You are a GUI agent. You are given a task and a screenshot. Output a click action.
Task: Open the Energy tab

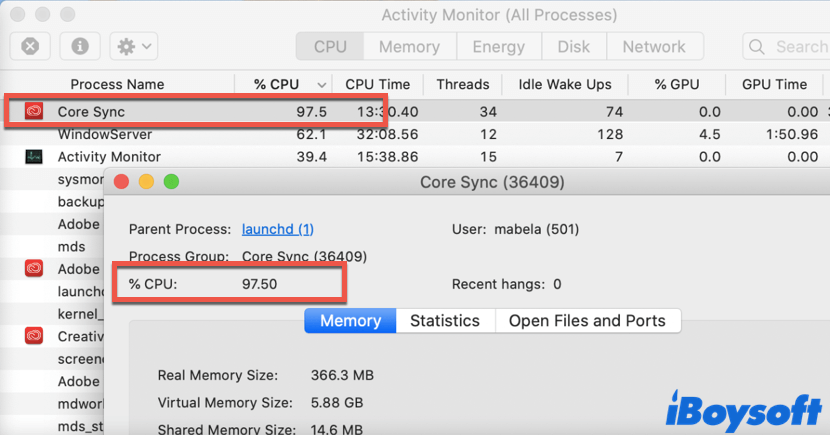point(499,46)
